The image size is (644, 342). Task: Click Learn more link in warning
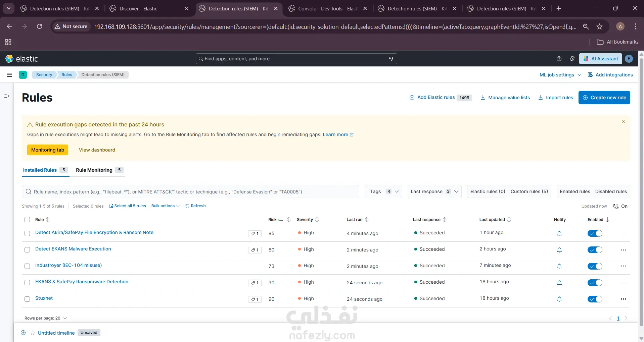click(338, 134)
